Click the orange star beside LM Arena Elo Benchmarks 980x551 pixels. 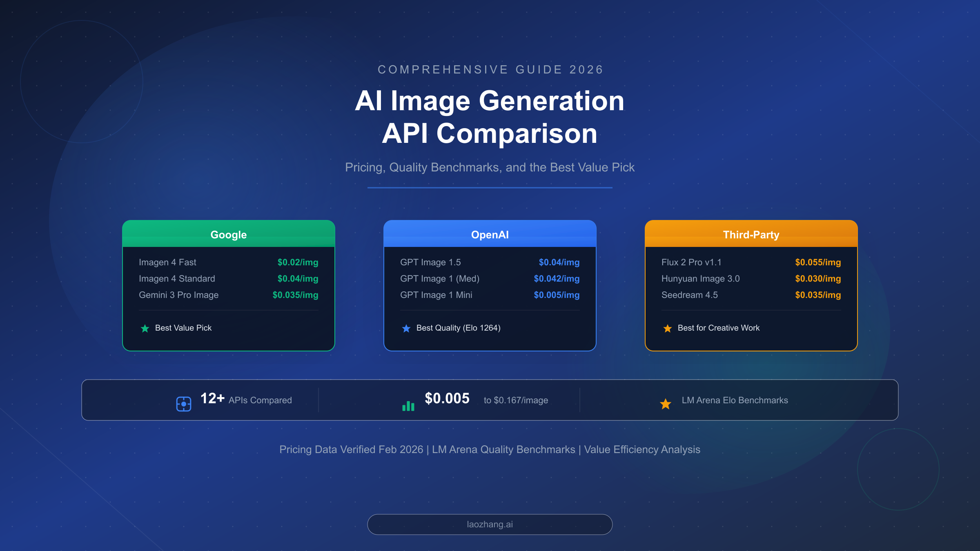[x=665, y=404]
